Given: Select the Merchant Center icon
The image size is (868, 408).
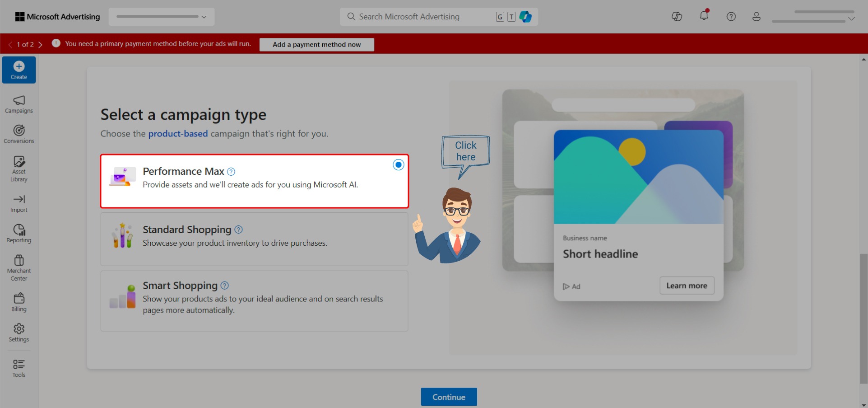Looking at the screenshot, I should point(19,267).
